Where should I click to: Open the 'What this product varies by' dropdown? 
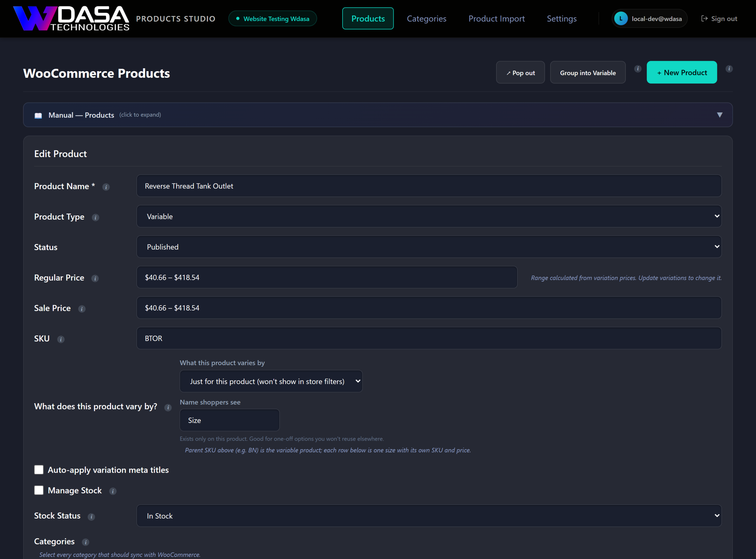pyautogui.click(x=271, y=381)
